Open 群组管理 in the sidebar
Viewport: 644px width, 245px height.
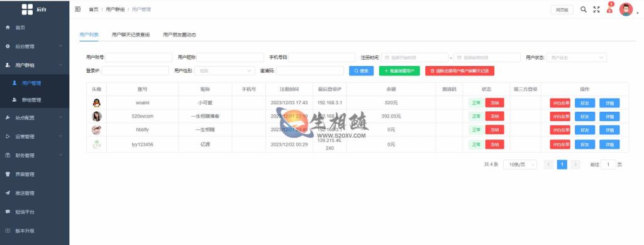tap(35, 100)
